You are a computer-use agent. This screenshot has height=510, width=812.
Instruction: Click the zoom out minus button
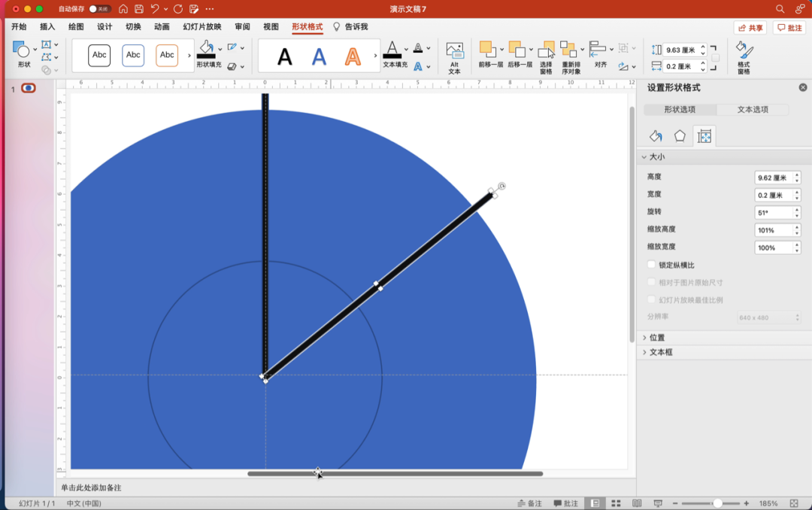pos(674,503)
